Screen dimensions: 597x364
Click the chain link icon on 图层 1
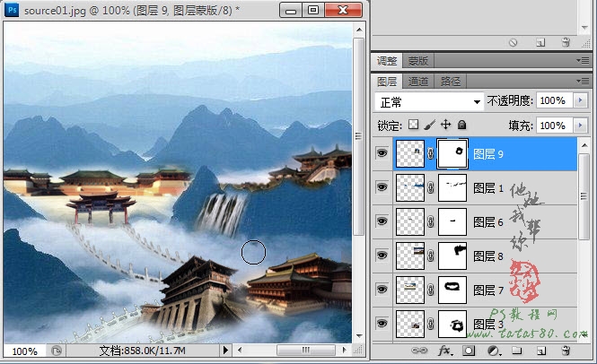431,187
